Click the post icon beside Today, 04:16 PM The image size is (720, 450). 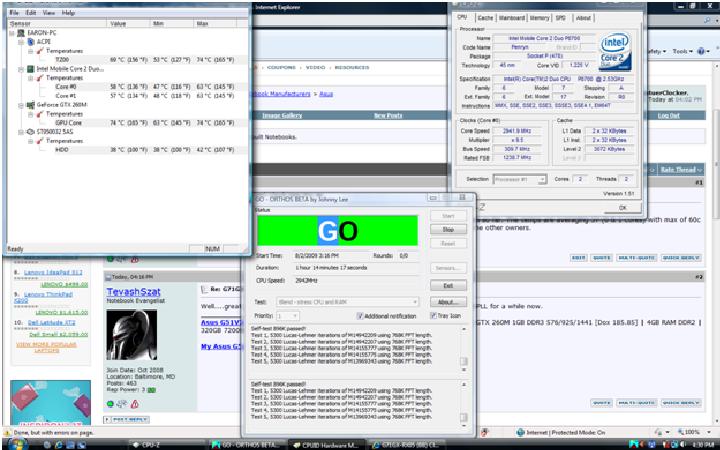[x=109, y=277]
